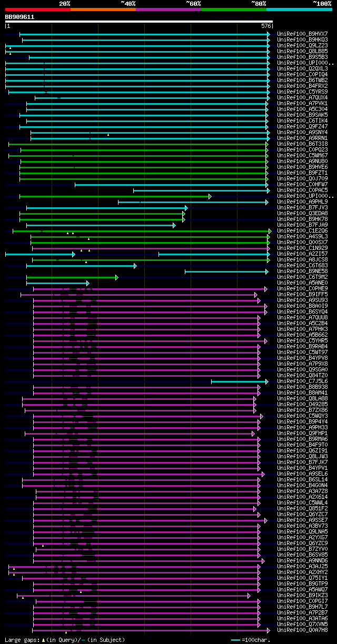The image size is (337, 644).
Task: Click the green ~80% legend segment
Action: click(x=234, y=9)
